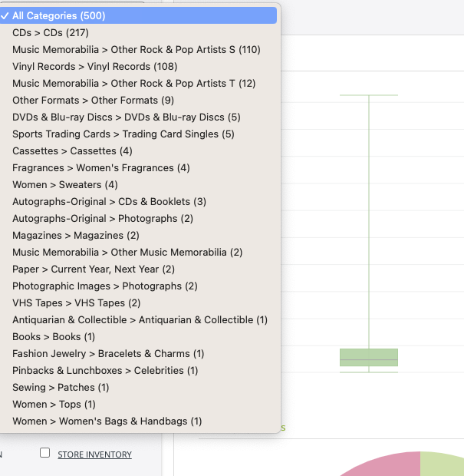This screenshot has height=476, width=464.
Task: Pick Women's Bags & Handbags (1)
Action: 138,421
